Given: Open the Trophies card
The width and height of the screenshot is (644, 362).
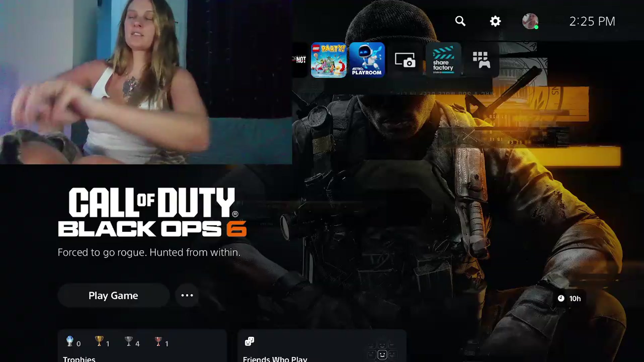Looking at the screenshot, I should click(142, 346).
